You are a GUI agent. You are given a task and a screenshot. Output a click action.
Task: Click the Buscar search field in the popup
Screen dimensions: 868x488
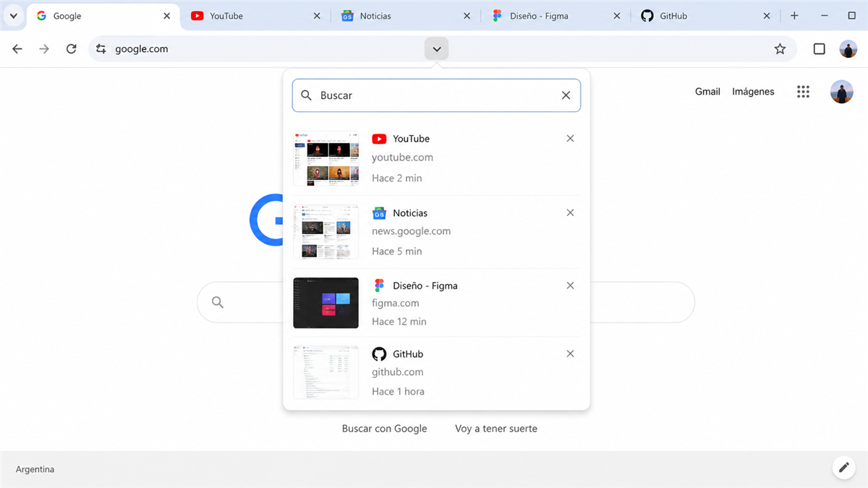click(436, 95)
